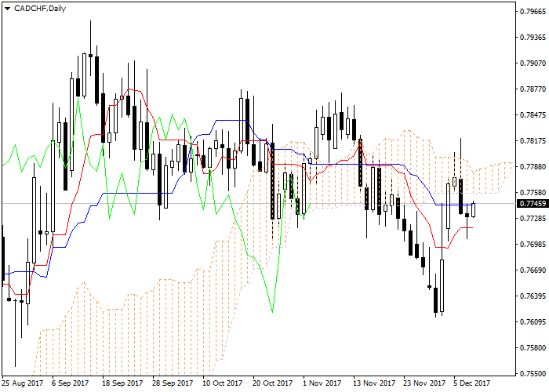Click the CADCHF,Daily chart title

(x=40, y=9)
